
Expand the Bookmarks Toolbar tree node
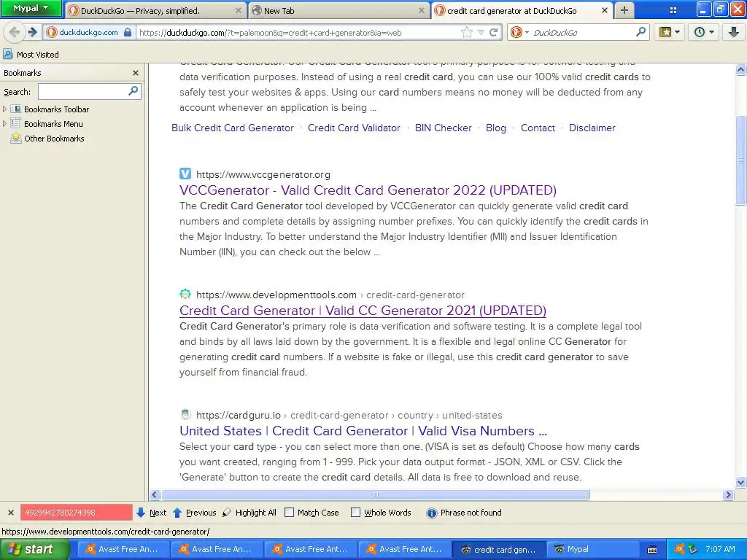(5, 109)
